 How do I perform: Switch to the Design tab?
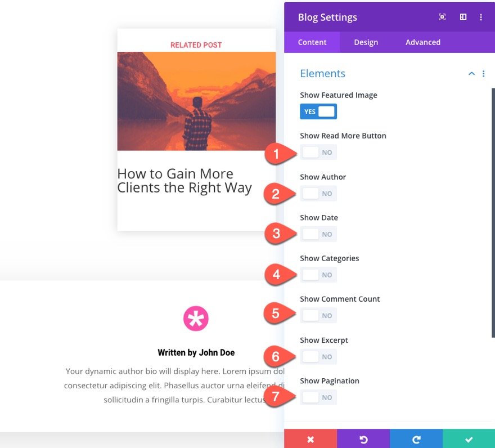(x=366, y=42)
